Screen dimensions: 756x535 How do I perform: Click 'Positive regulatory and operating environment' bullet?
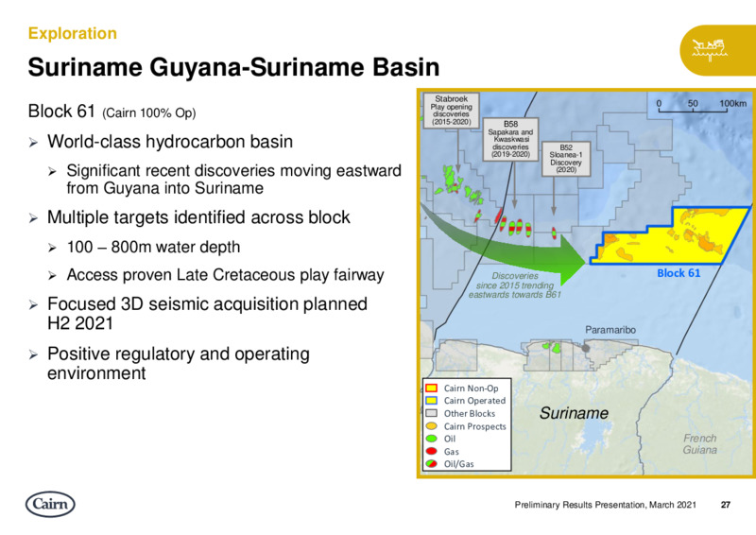click(179, 363)
